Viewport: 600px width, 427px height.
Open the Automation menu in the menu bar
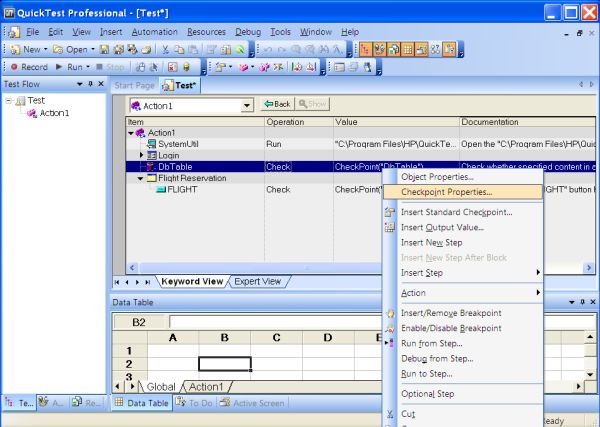coord(155,32)
